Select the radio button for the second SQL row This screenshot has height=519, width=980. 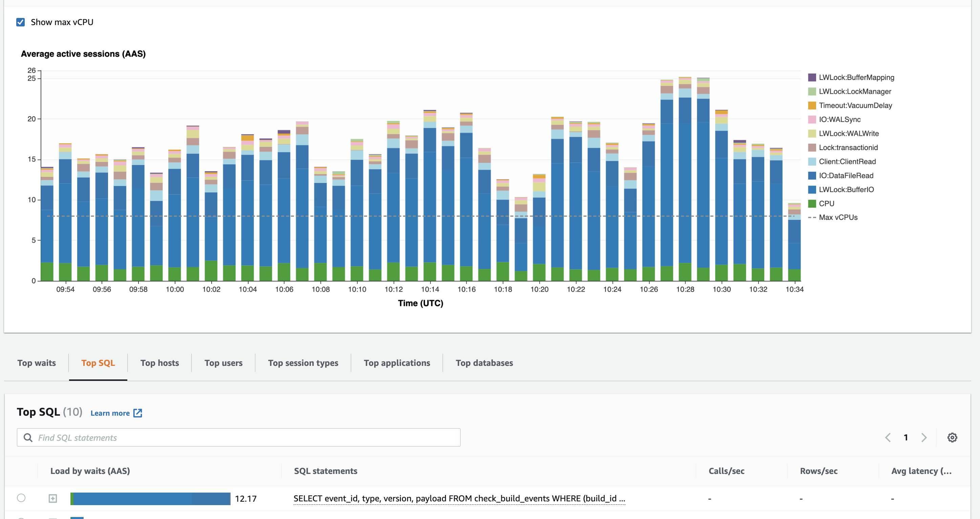pos(22,518)
